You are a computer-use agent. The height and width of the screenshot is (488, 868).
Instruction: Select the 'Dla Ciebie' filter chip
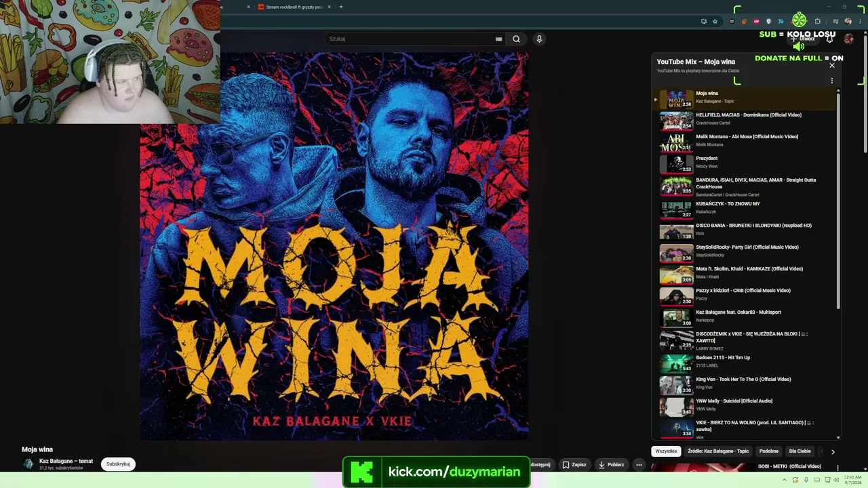800,451
